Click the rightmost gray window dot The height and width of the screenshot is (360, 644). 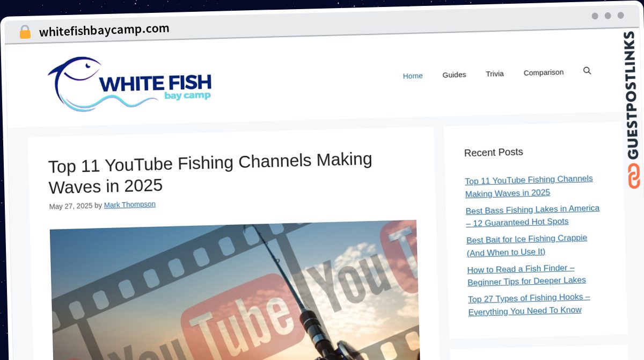pyautogui.click(x=620, y=16)
